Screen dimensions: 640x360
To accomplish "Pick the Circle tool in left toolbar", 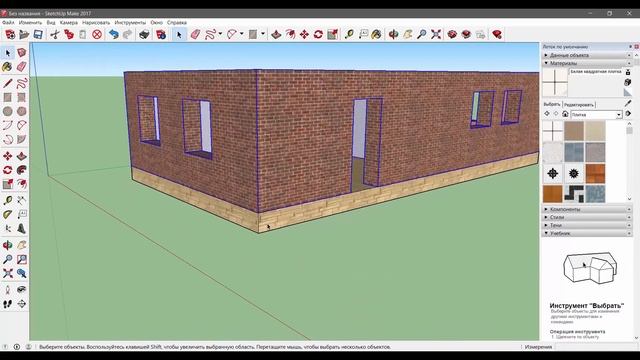I will click(x=7, y=111).
